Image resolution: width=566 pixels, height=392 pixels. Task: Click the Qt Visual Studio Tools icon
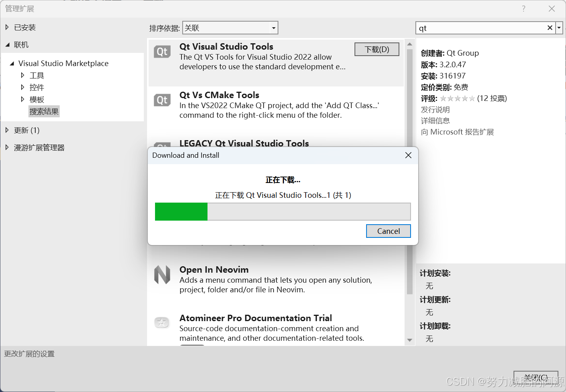click(162, 52)
